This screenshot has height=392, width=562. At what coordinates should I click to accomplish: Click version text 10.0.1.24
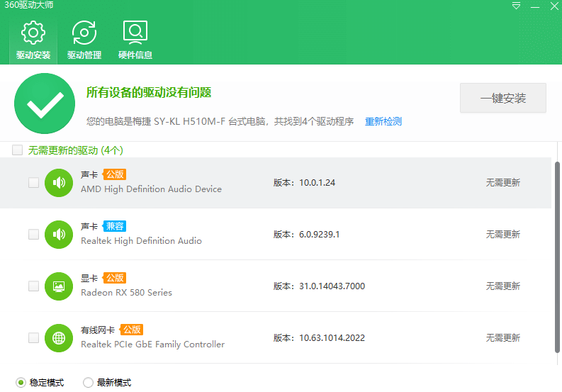[x=317, y=183]
